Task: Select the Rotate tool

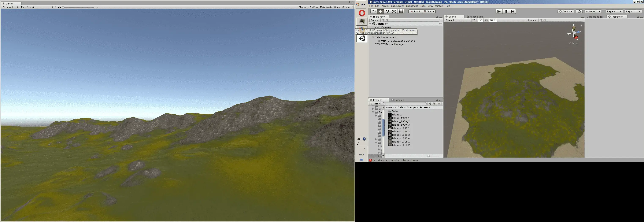Action: click(387, 11)
